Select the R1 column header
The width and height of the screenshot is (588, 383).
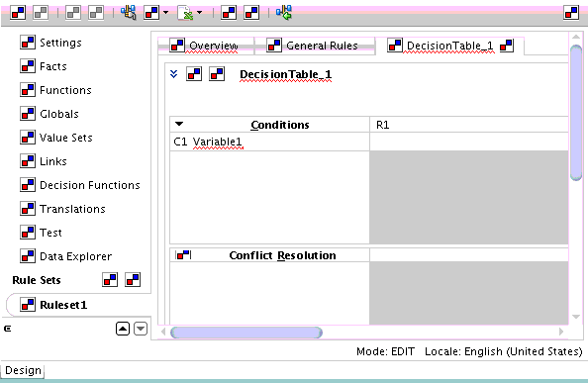469,125
